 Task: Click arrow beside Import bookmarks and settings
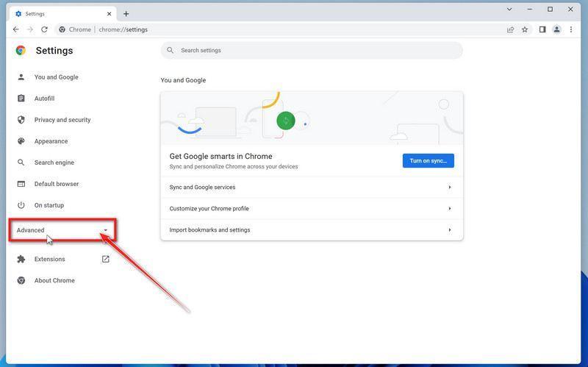[449, 230]
